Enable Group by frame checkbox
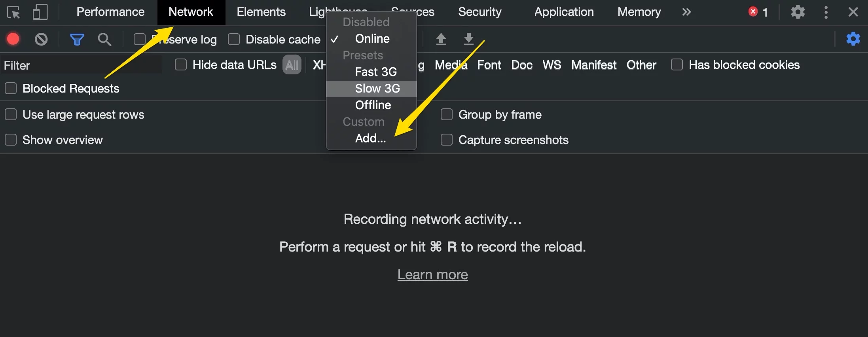This screenshot has width=868, height=337. pos(447,114)
